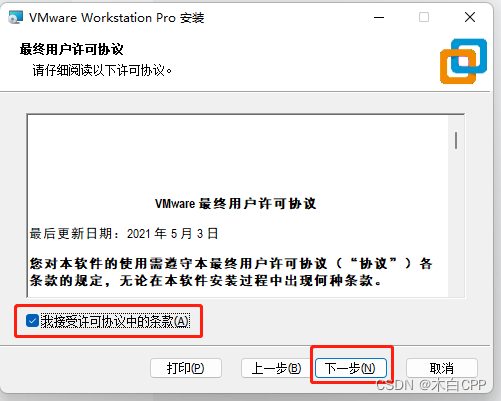
Task: Click the blank area at top of license text box
Action: tap(237, 153)
